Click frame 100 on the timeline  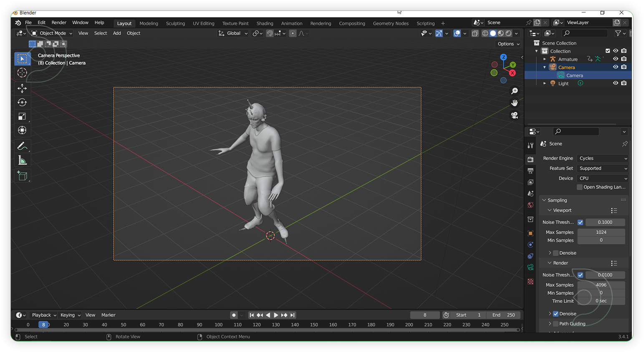click(x=218, y=324)
